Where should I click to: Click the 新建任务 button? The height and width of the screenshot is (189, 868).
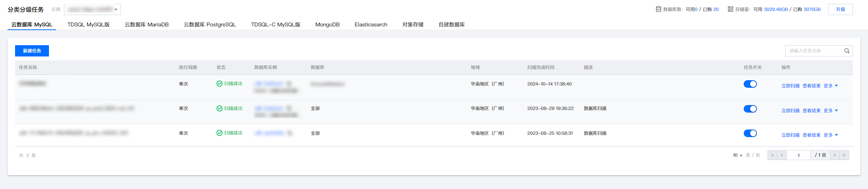click(x=32, y=51)
